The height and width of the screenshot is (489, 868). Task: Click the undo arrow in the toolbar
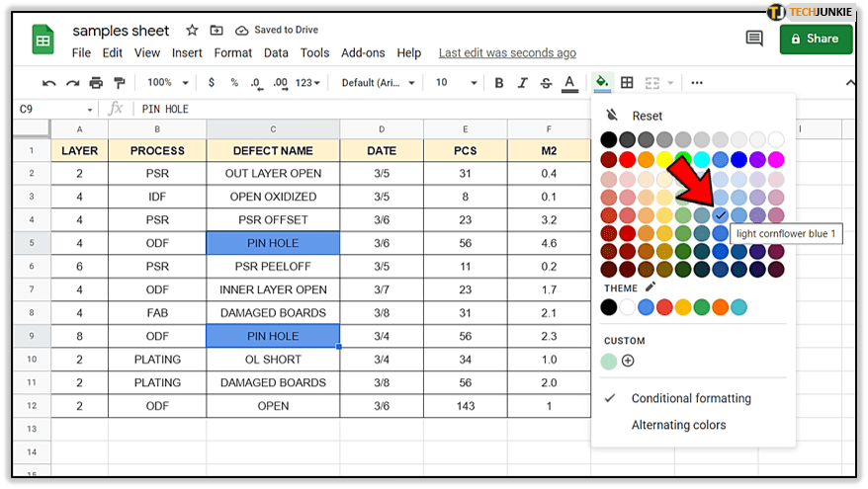[x=49, y=83]
